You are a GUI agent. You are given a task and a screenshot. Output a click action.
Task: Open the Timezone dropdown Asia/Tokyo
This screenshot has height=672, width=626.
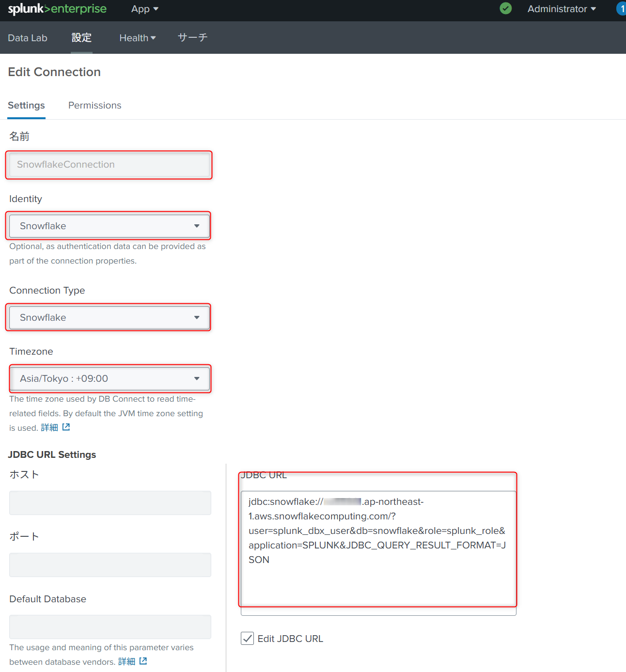click(110, 378)
